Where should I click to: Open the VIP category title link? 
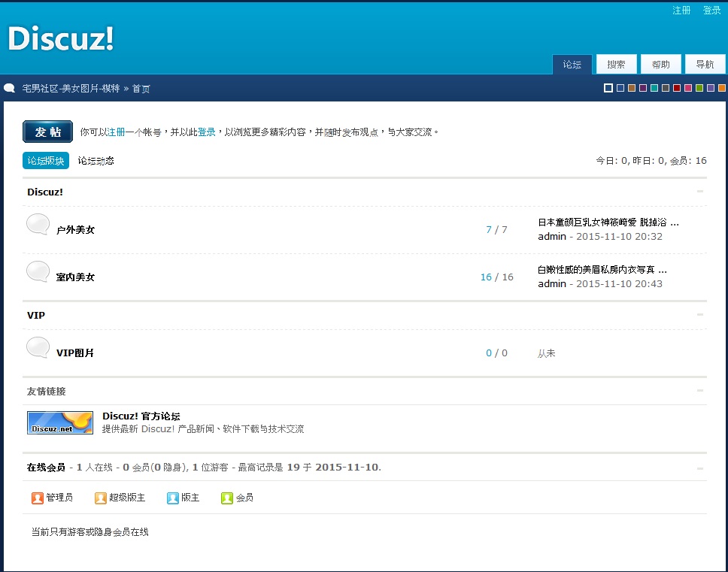(x=36, y=316)
